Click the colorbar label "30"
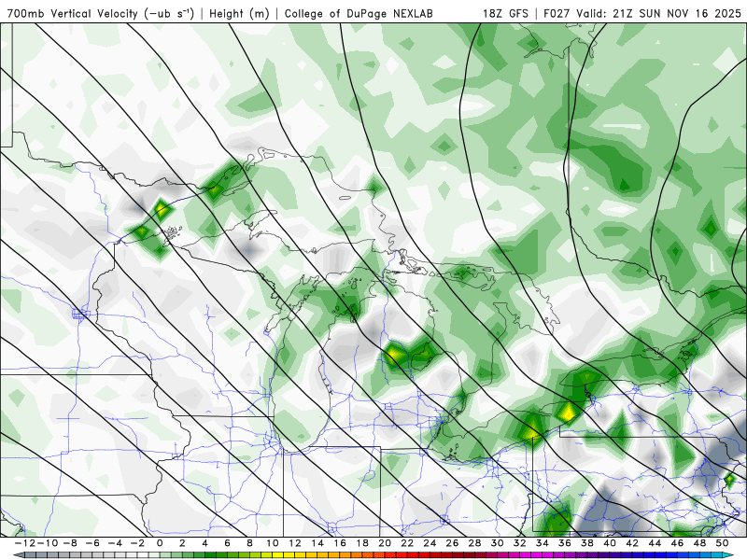 point(498,543)
